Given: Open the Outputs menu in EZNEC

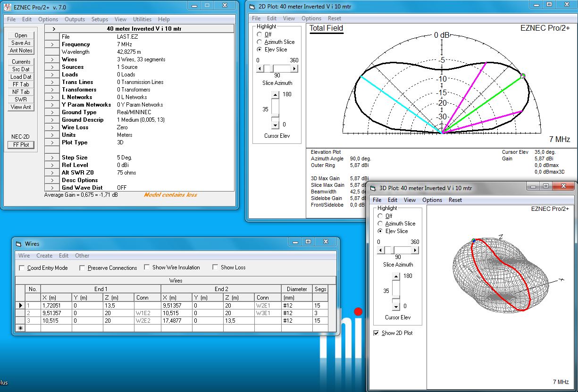Looking at the screenshot, I should pos(75,19).
